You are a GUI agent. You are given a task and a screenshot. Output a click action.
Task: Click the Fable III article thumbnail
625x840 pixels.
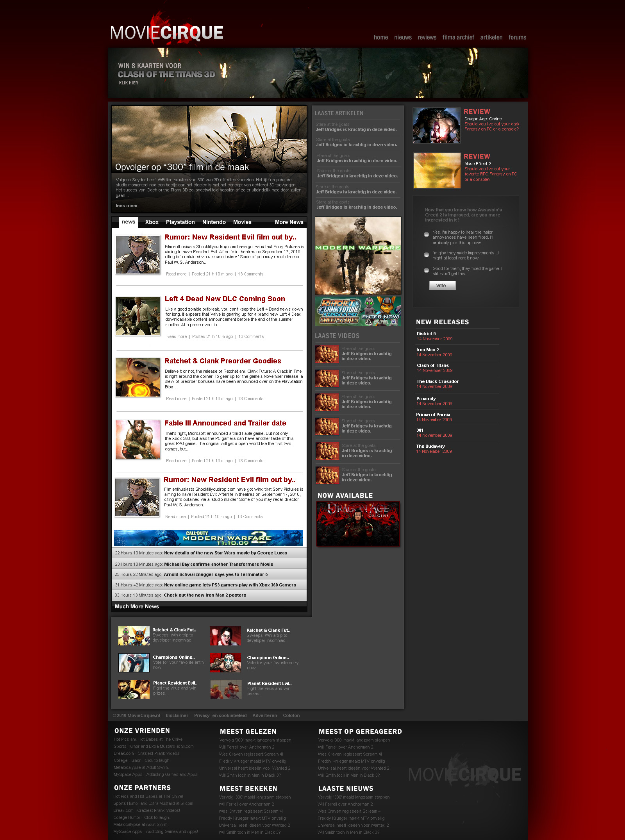click(137, 440)
